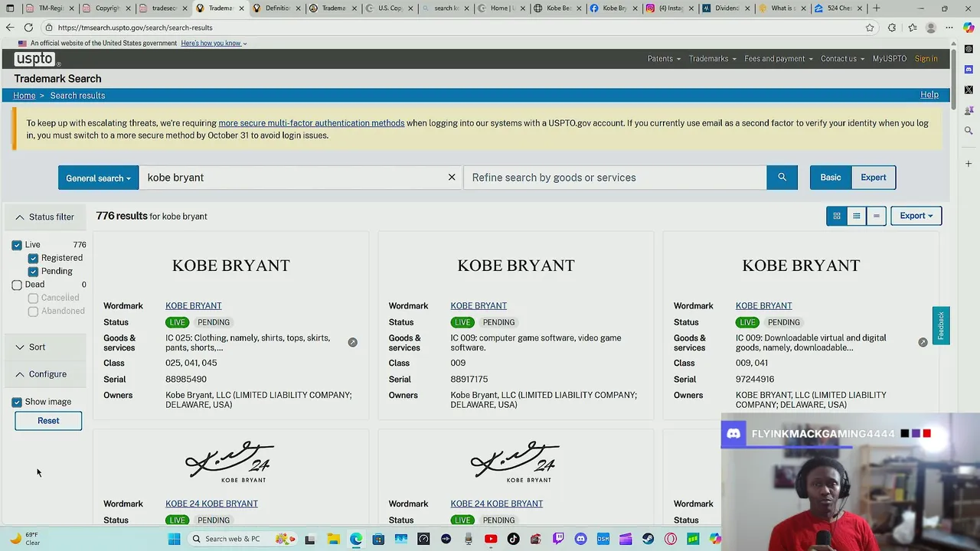
Task: Reload the page
Action: click(28, 28)
